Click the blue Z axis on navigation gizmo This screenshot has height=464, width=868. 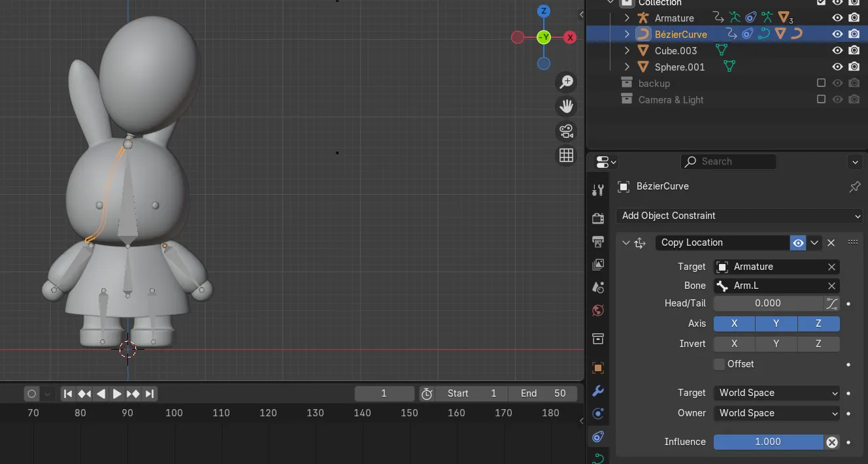pyautogui.click(x=544, y=11)
